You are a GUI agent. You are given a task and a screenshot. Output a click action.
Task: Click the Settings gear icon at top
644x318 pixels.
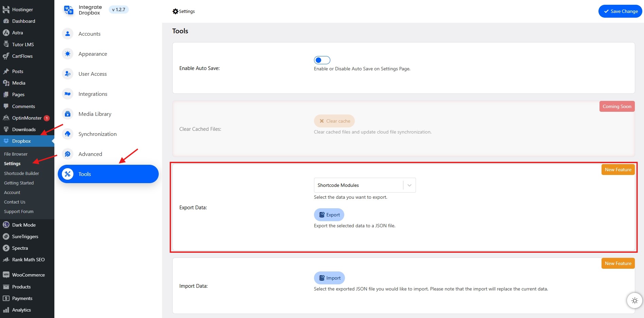click(175, 11)
